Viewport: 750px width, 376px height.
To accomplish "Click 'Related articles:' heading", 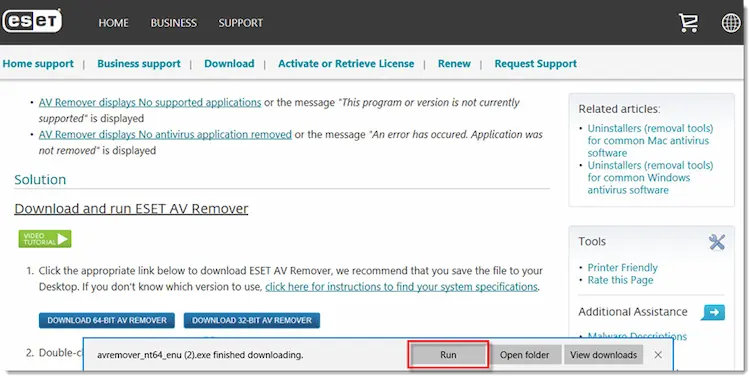I will 619,109.
